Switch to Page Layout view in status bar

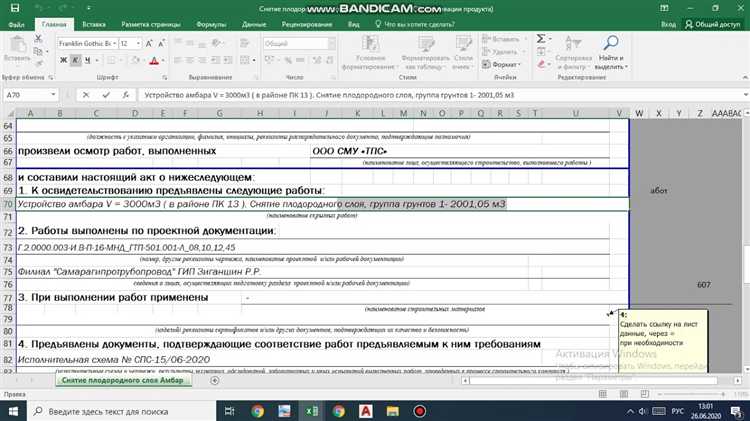point(624,394)
